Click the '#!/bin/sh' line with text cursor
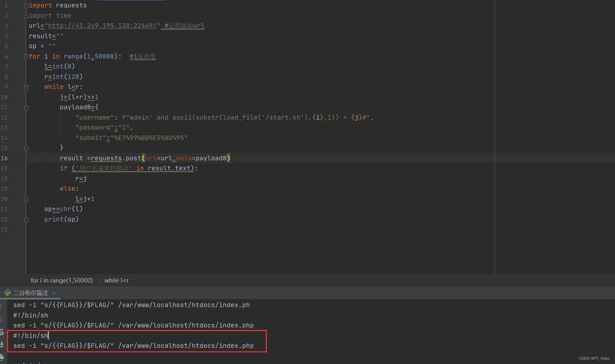Image resolution: width=615 pixels, height=364 pixels. (x=30, y=336)
